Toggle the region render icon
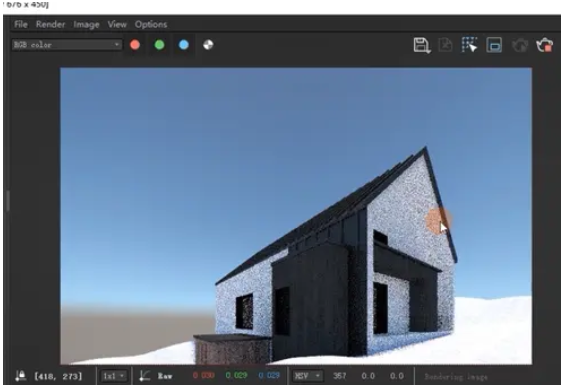The width and height of the screenshot is (562, 387). click(494, 45)
